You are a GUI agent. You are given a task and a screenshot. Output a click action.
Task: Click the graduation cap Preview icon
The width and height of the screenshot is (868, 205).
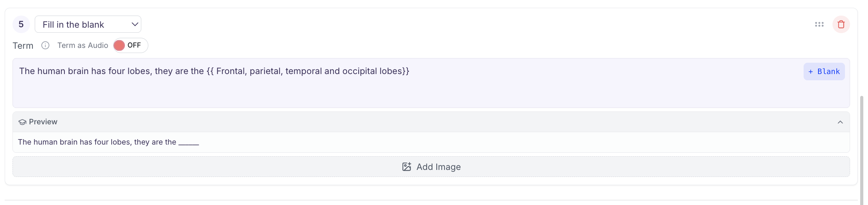(x=22, y=122)
